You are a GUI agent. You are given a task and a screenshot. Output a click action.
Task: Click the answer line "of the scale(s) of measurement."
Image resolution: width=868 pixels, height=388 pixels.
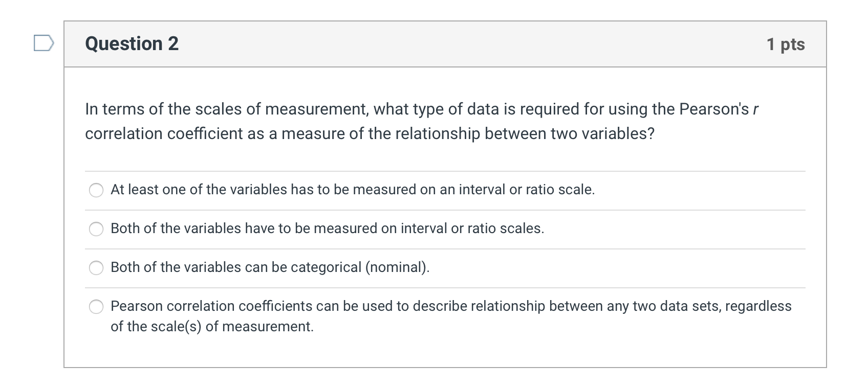(212, 327)
